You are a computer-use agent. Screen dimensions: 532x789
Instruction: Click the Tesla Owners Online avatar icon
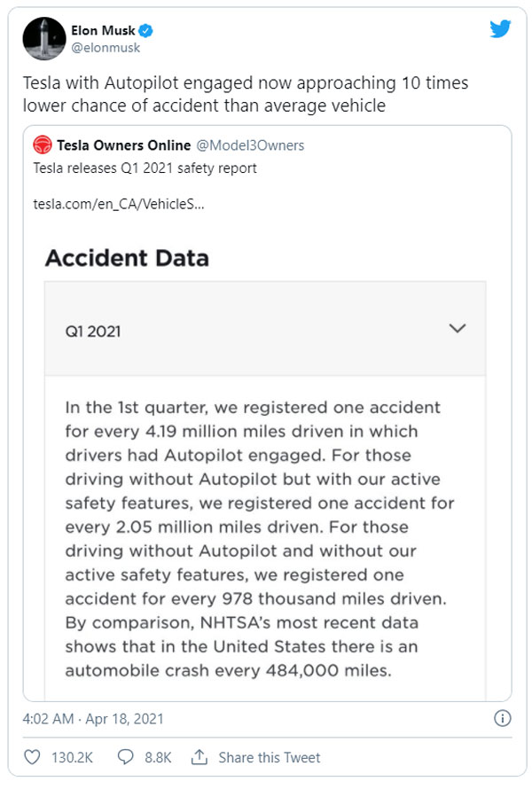41,145
